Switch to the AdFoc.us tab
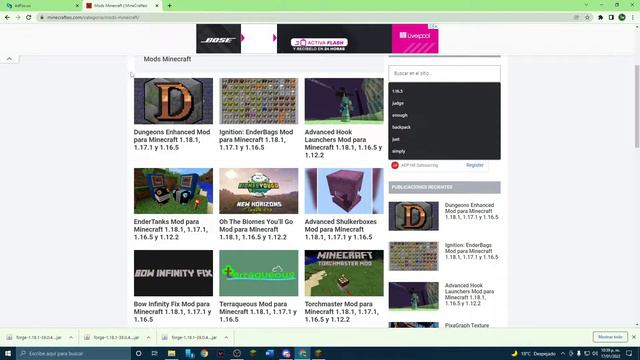This screenshot has width=640, height=360. [41, 6]
